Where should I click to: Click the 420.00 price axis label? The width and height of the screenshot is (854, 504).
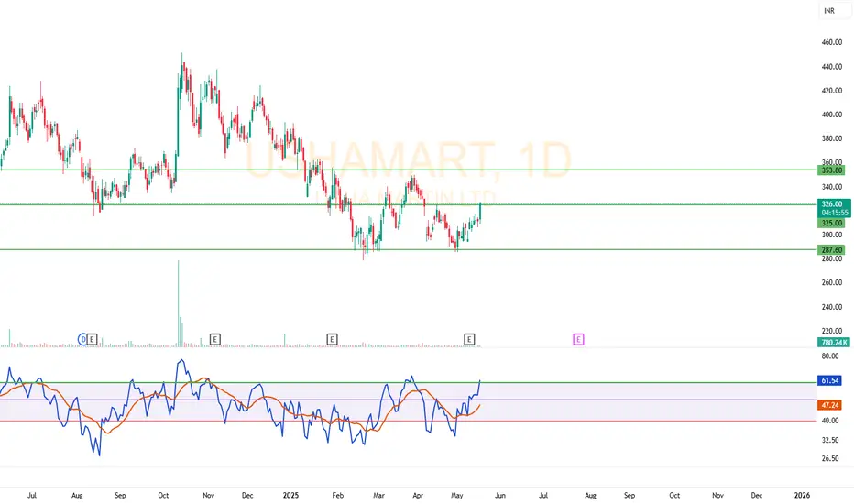coord(832,91)
